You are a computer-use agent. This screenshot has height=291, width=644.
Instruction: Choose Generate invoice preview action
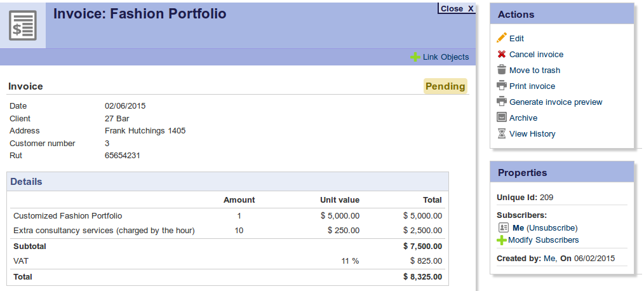[x=555, y=102]
